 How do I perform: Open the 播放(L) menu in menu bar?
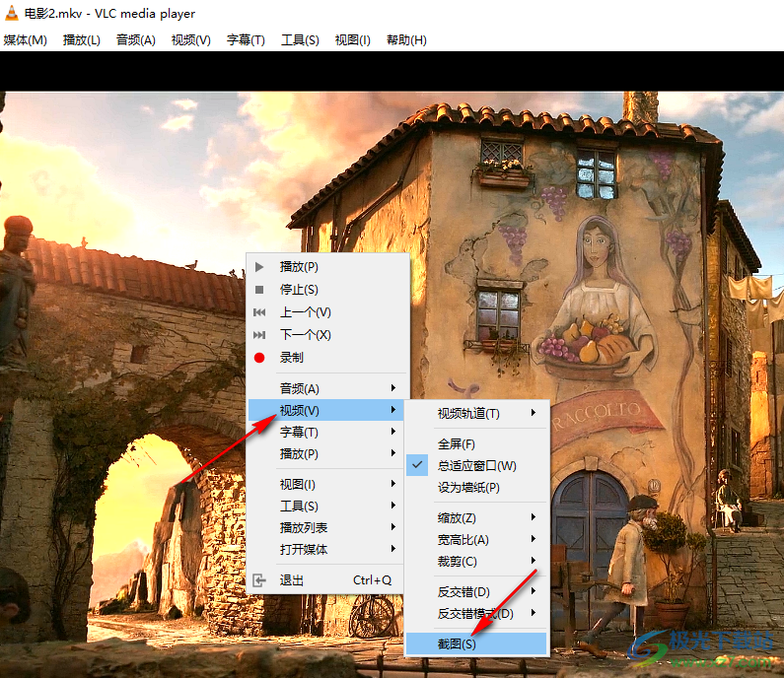coord(82,40)
